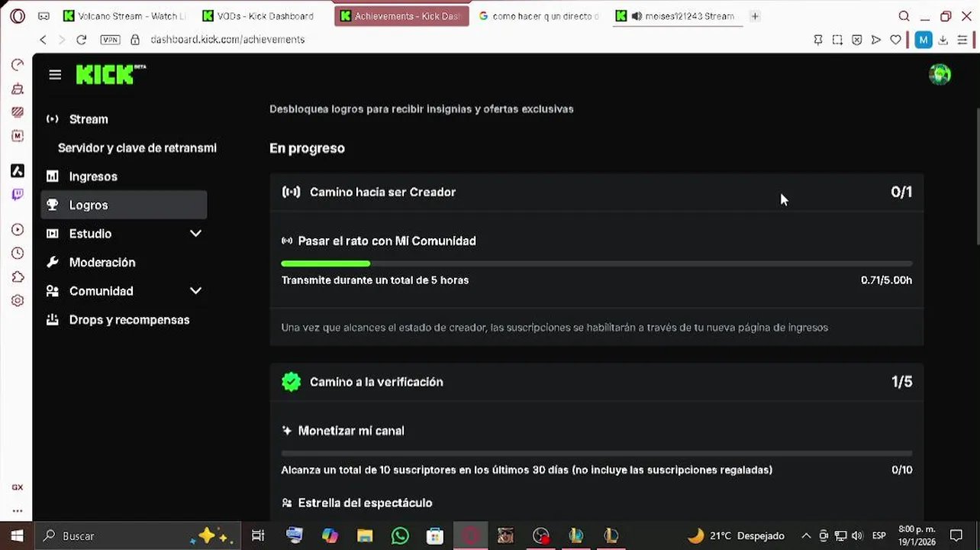
Task: Toggle the browser VPN badge
Action: pyautogui.click(x=110, y=40)
